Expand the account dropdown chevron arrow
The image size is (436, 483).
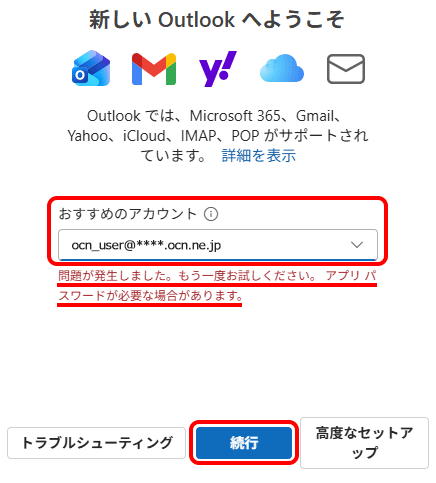pos(357,245)
